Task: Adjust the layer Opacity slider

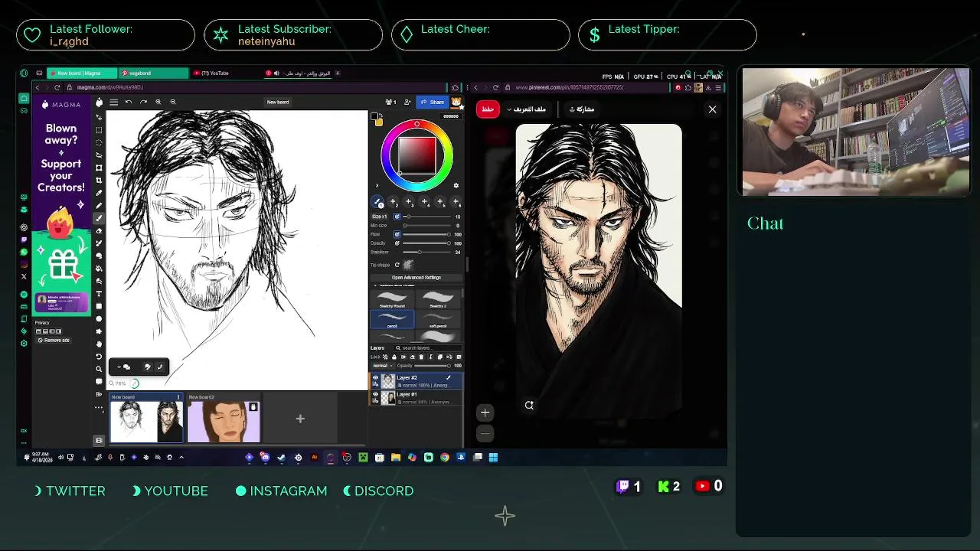Action: [433, 366]
